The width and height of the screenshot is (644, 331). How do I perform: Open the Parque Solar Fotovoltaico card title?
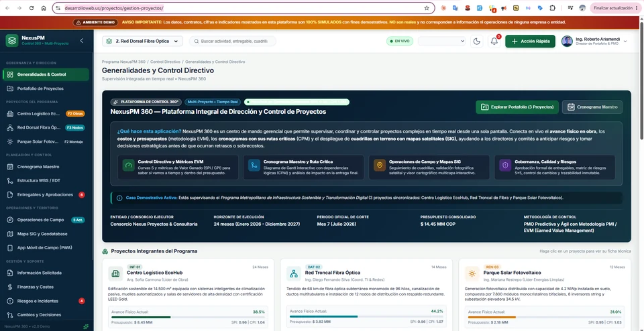512,272
